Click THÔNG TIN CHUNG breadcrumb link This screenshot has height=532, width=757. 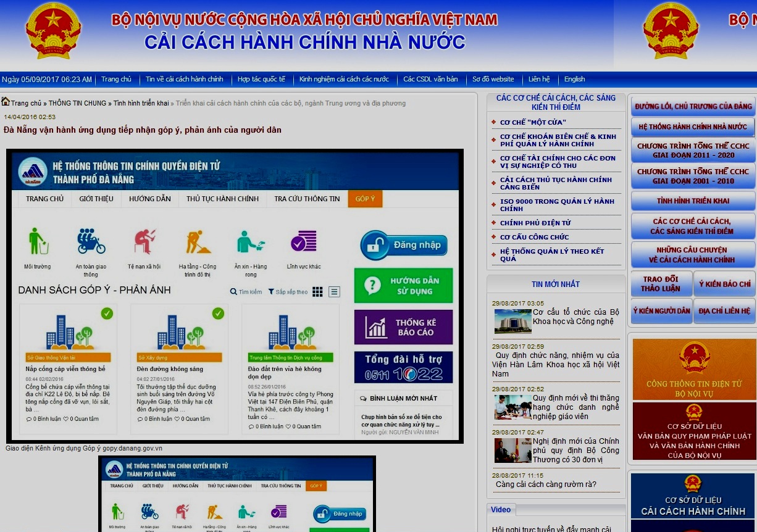(x=78, y=103)
